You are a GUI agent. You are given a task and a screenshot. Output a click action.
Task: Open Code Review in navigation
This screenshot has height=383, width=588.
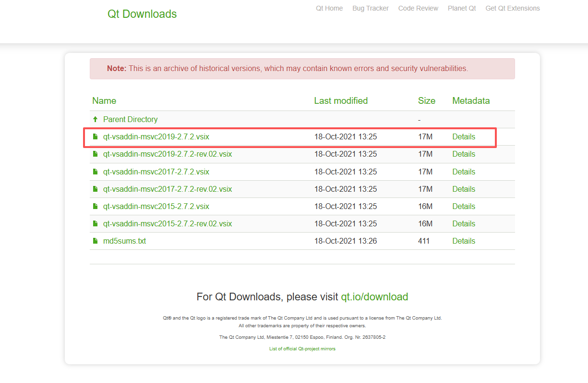click(418, 8)
